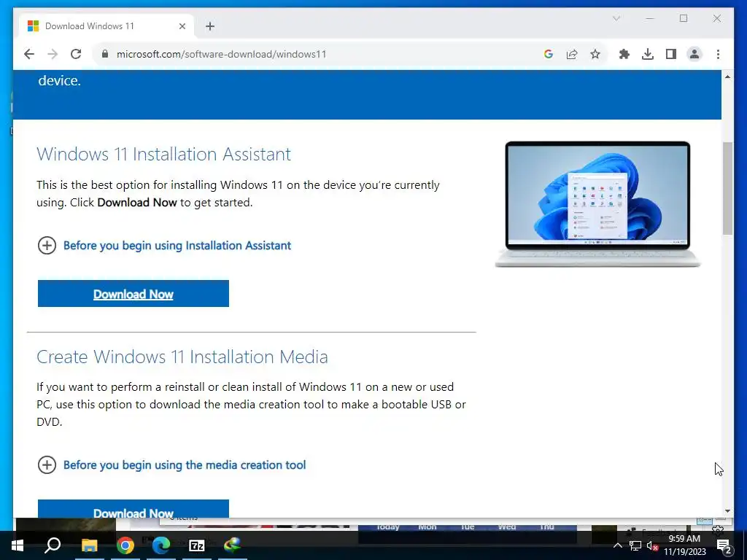Screen dimensions: 747x560
Task: Minimize the Chrome window
Action: [650, 18]
